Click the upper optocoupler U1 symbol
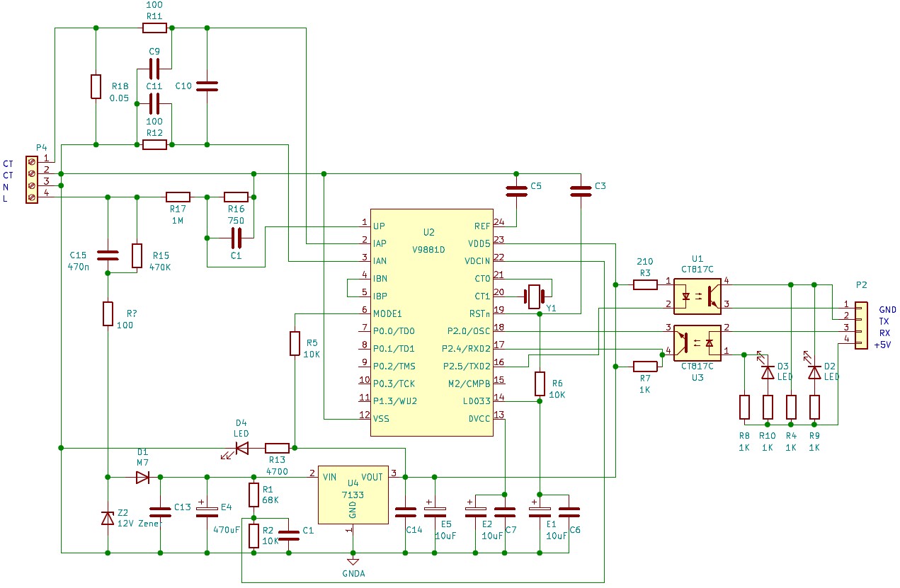The height and width of the screenshot is (588, 900). pos(697,296)
